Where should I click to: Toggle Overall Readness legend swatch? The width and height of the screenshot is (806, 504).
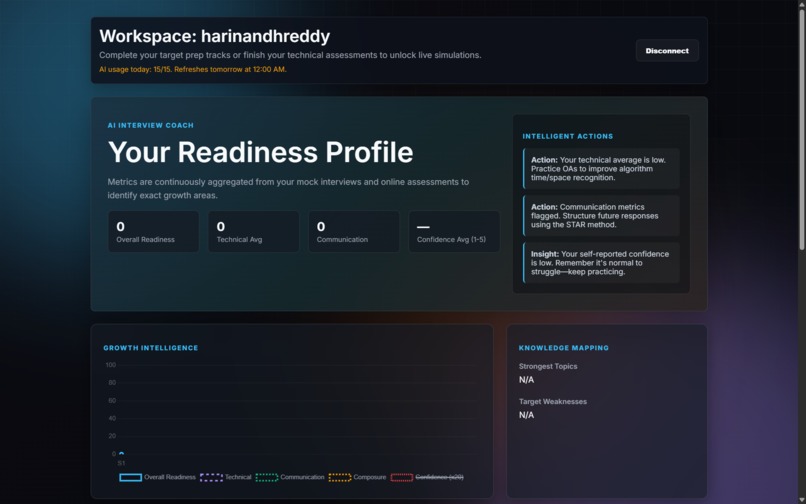(131, 477)
